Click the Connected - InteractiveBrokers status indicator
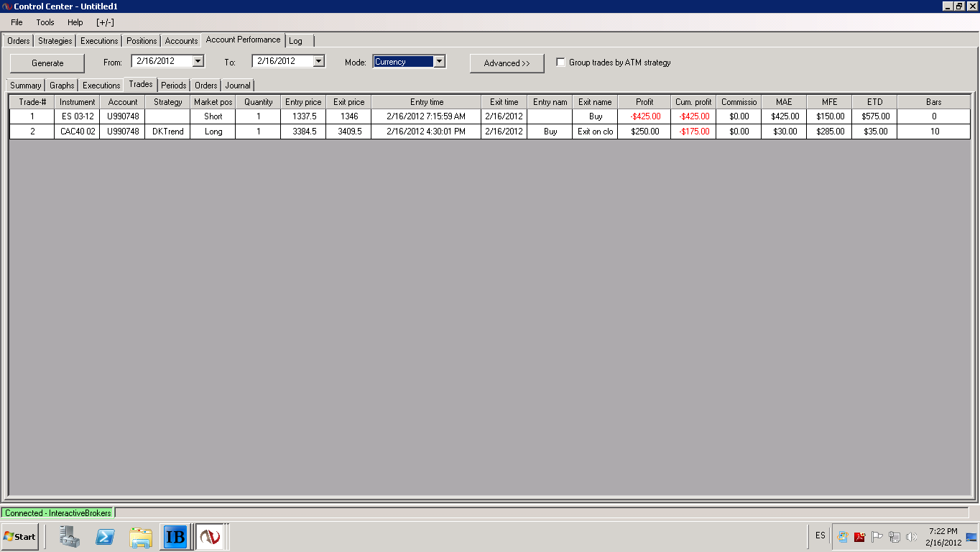 58,513
